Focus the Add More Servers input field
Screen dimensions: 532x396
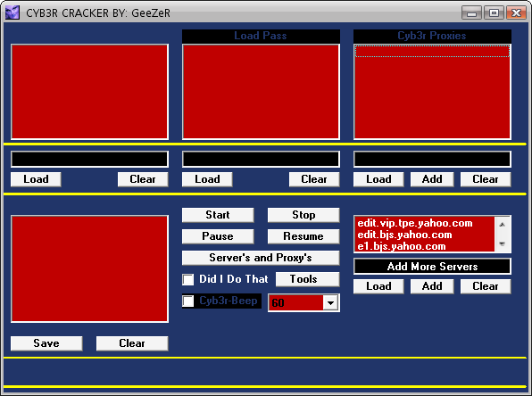[432, 267]
